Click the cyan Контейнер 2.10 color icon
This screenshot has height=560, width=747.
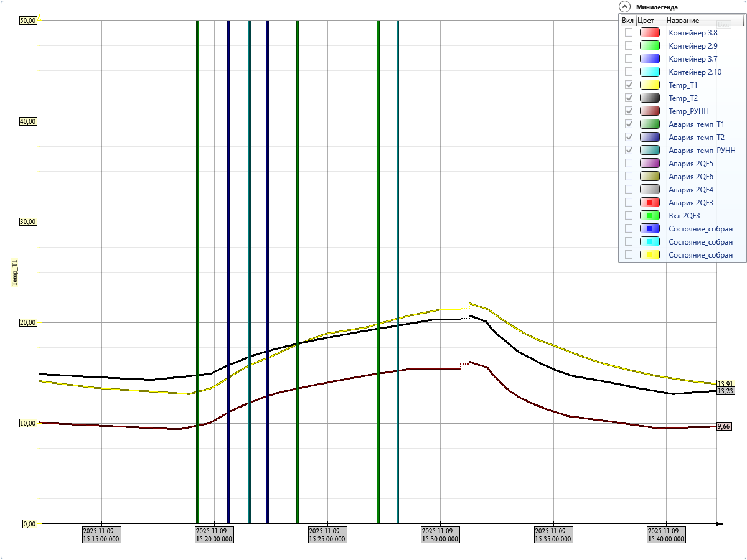tap(649, 72)
